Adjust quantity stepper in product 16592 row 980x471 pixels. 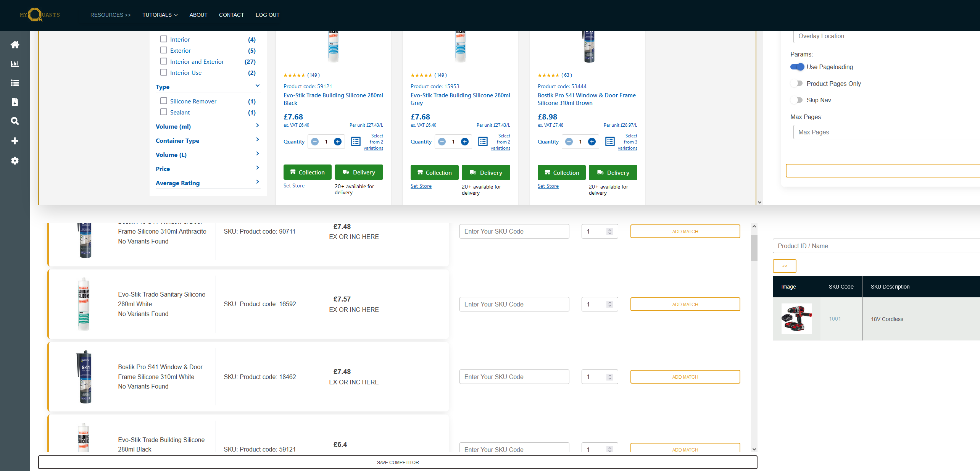click(x=610, y=304)
